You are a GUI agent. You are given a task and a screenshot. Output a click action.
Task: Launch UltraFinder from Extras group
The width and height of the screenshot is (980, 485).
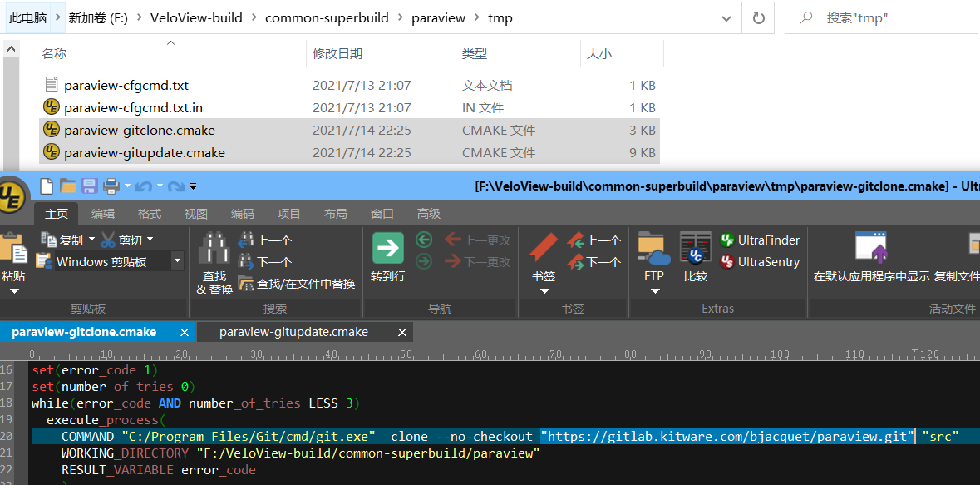tap(760, 240)
